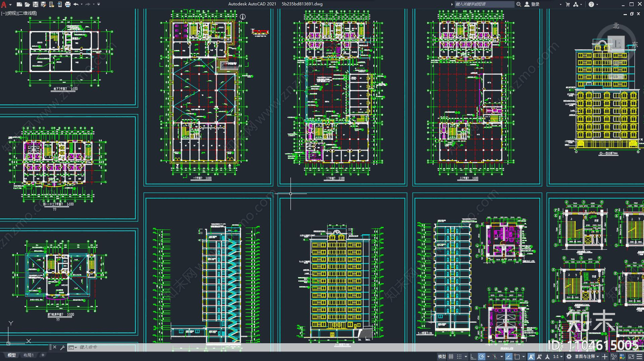The width and height of the screenshot is (644, 361).
Task: Close the command line window
Action: tap(55, 347)
